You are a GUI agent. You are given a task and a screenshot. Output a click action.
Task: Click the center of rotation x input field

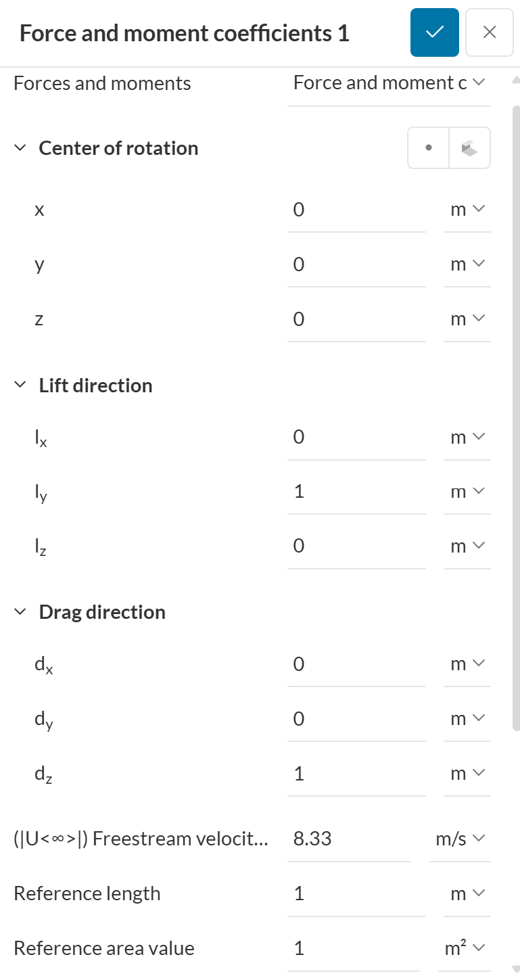356,210
